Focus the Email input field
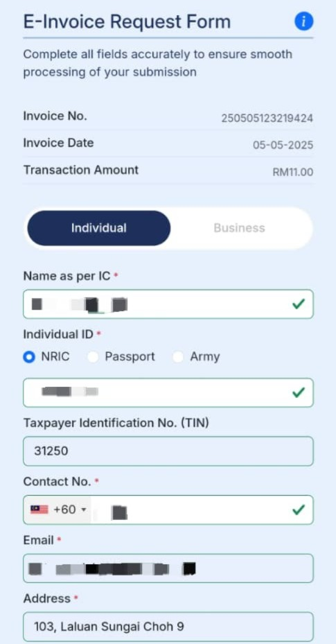The width and height of the screenshot is (336, 644). click(168, 568)
